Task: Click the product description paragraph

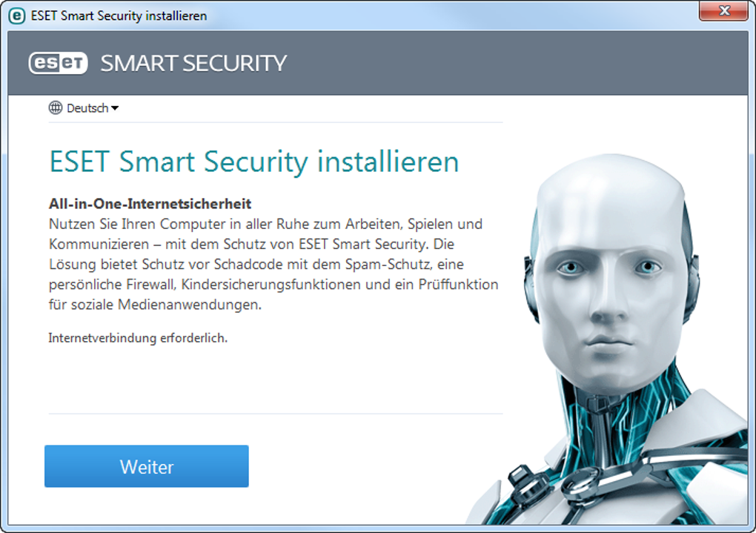Action: pyautogui.click(x=273, y=265)
